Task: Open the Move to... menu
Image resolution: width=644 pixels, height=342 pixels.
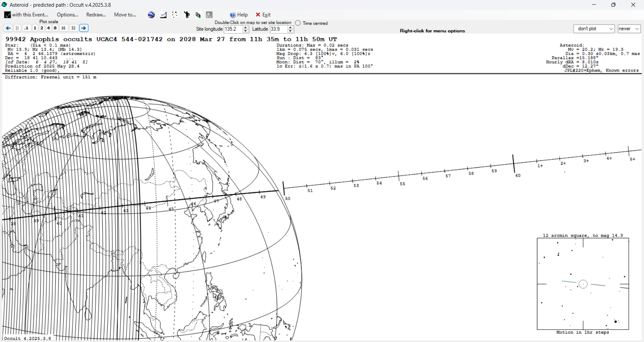Action: click(x=125, y=15)
